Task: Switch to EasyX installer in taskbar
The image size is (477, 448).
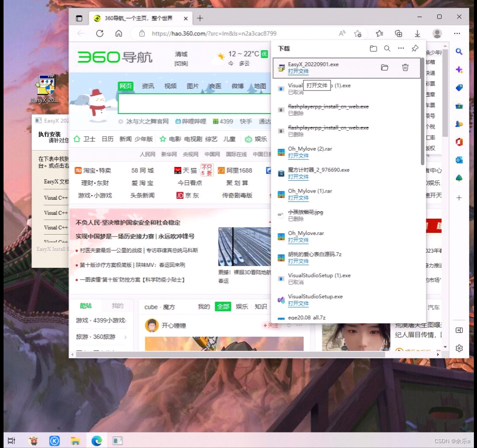Action: pyautogui.click(x=117, y=440)
